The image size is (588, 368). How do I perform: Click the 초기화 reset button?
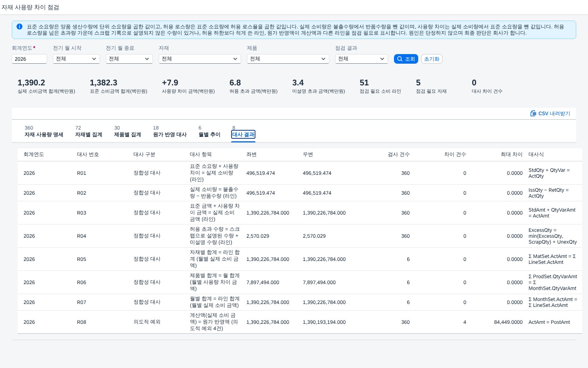(x=431, y=59)
